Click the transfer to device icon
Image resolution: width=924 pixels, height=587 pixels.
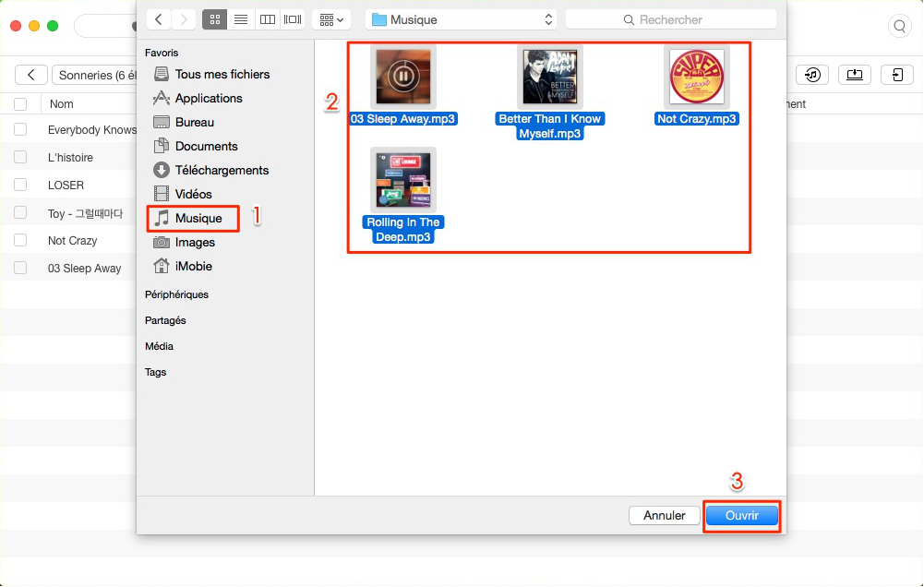897,75
